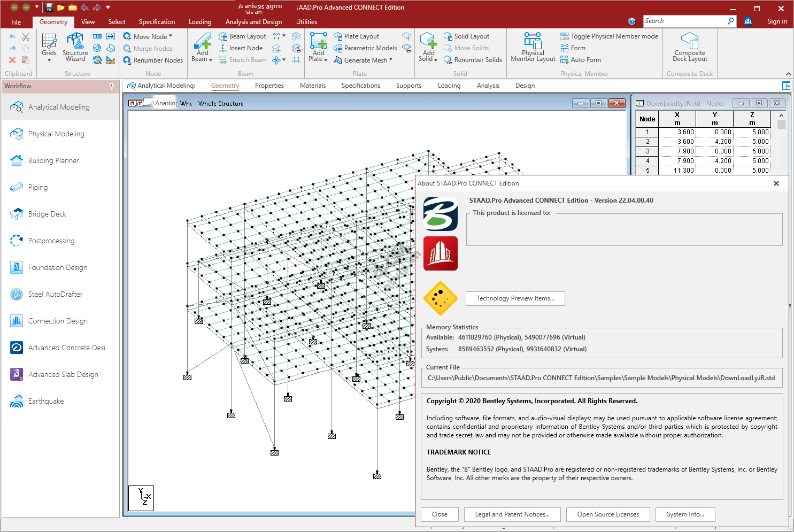The width and height of the screenshot is (794, 532).
Task: Click the blue help question mark icon
Action: [632, 21]
